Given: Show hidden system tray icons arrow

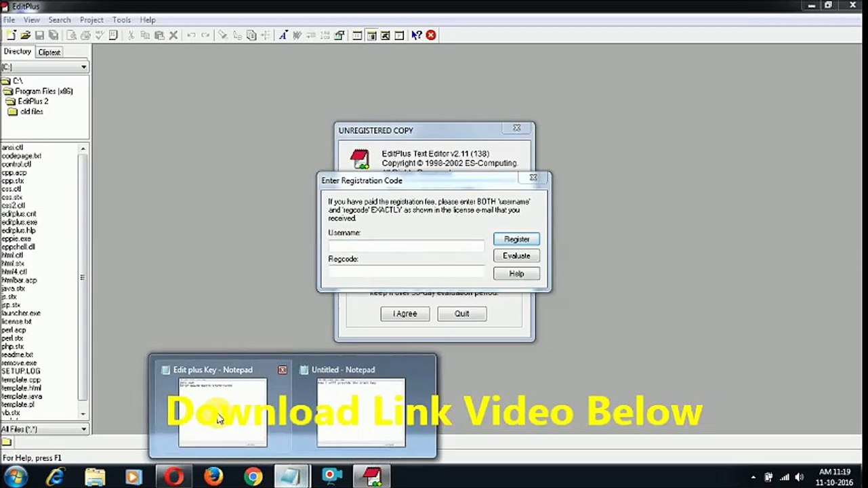Looking at the screenshot, I should coord(753,477).
